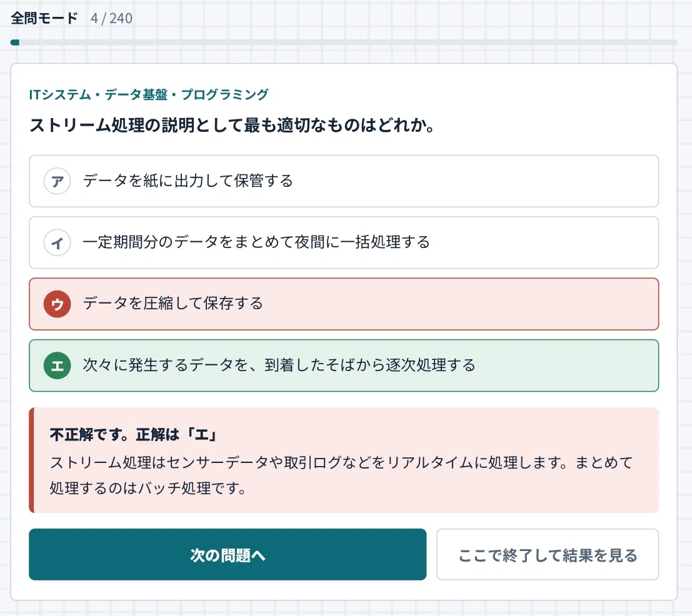This screenshot has width=692, height=616.
Task: Select answer データを圧縮して保存する
Action: tap(344, 304)
